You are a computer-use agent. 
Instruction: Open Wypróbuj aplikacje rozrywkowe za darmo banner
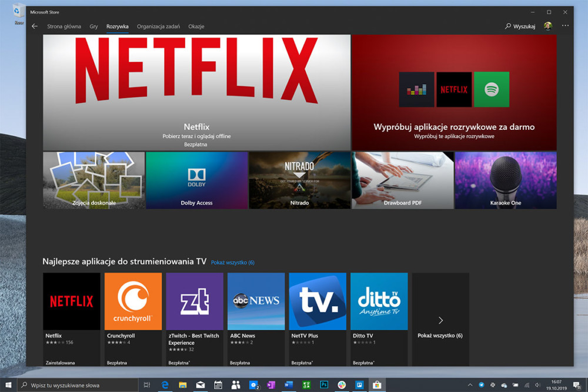click(454, 93)
